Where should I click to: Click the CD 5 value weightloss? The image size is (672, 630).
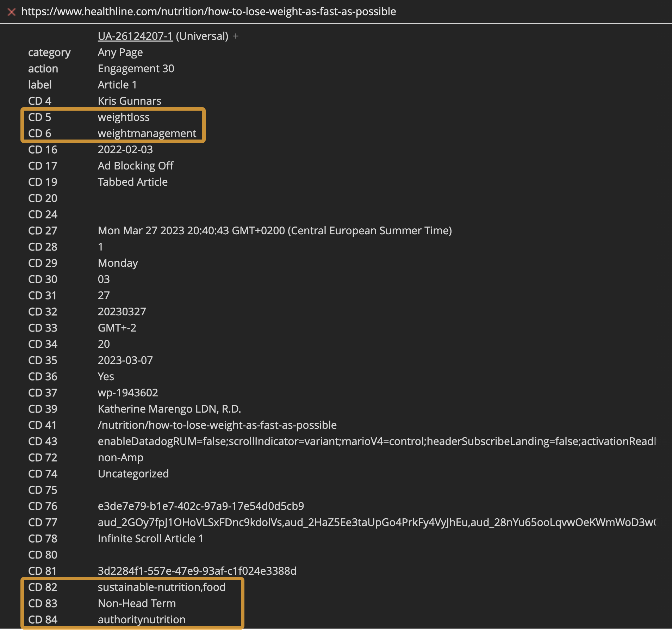pos(124,117)
